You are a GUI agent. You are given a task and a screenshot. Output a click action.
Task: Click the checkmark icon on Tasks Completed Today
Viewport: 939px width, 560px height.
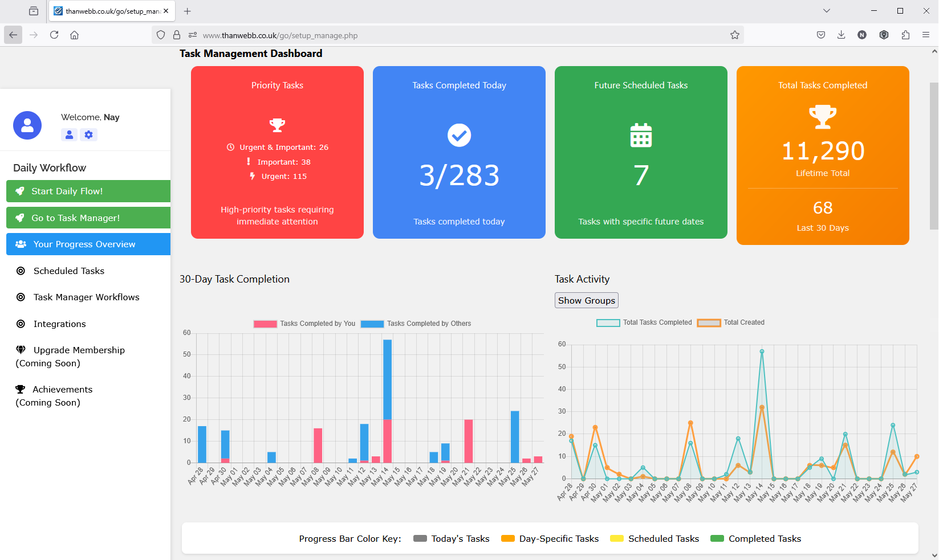459,135
